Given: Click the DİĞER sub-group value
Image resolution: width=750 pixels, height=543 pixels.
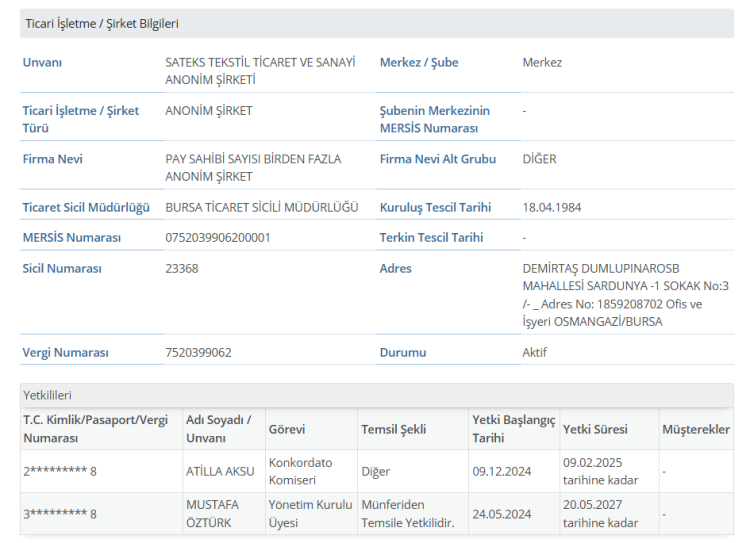Looking at the screenshot, I should [539, 159].
